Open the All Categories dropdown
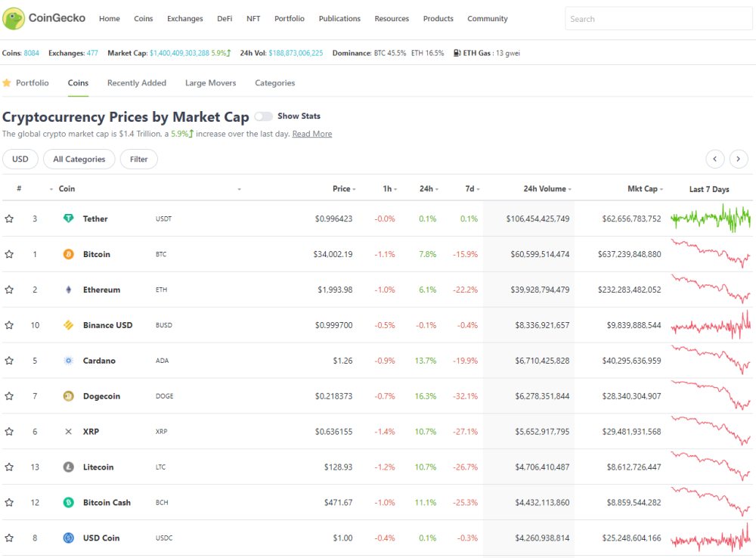 click(x=79, y=159)
